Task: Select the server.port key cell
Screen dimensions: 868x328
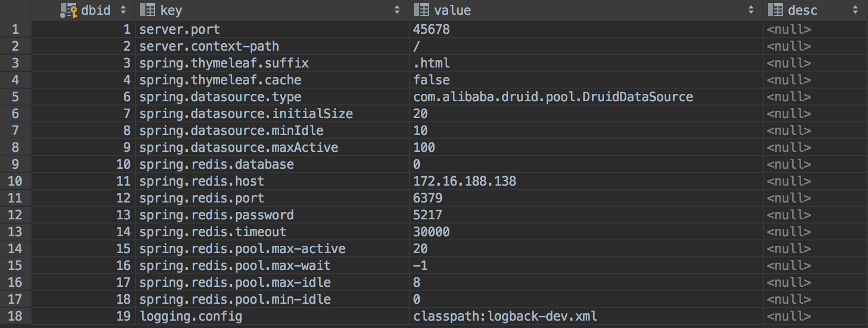Action: (x=180, y=30)
